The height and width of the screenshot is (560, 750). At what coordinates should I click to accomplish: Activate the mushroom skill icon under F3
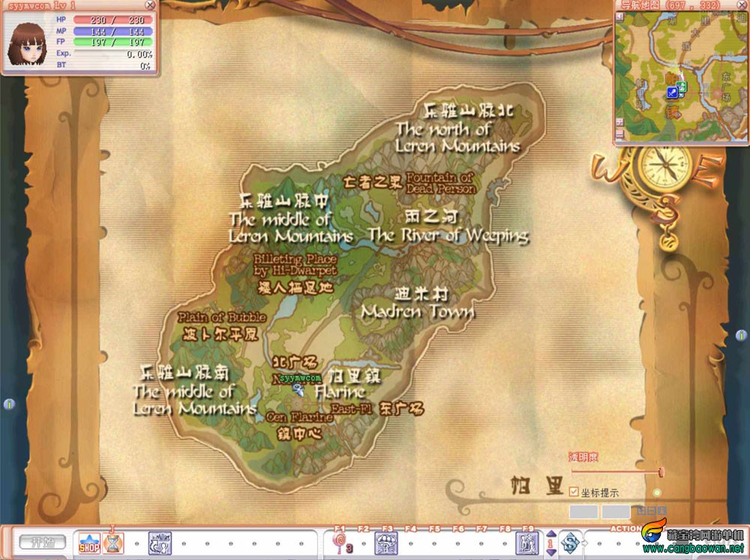point(386,544)
